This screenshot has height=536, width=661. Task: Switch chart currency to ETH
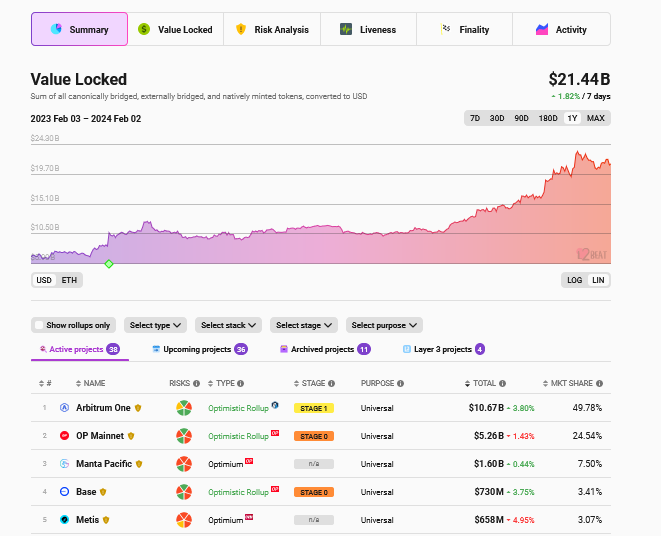pyautogui.click(x=69, y=280)
